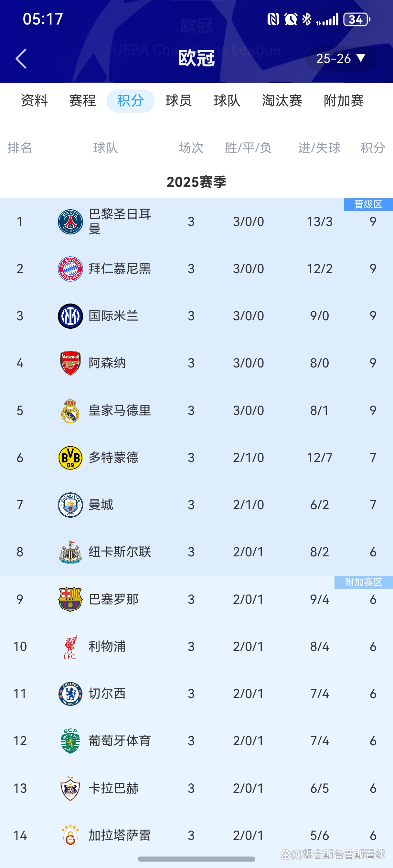Open the 利物浦 team name link
Image resolution: width=393 pixels, height=868 pixels.
pos(107,646)
